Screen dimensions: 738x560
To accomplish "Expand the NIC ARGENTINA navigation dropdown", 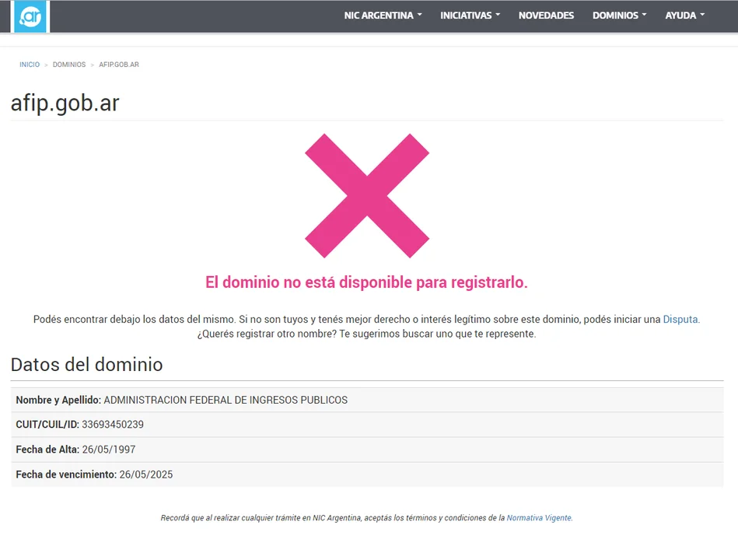I will click(383, 16).
